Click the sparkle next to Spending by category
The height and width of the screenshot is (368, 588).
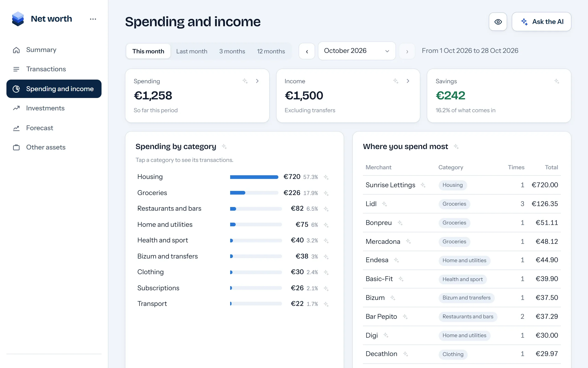pos(224,147)
